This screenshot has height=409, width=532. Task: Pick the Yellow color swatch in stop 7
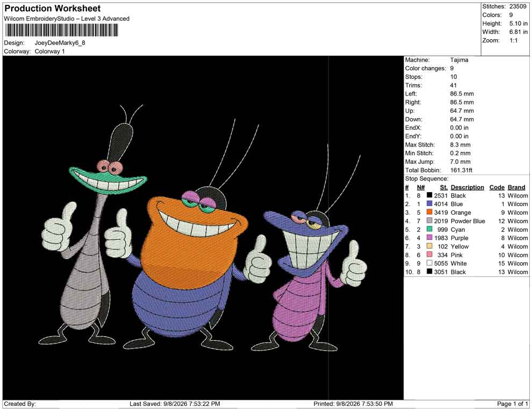point(429,246)
